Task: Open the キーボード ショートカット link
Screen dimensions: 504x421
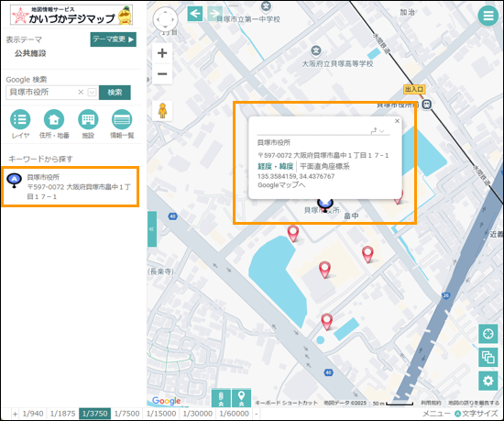Action: coord(286,403)
